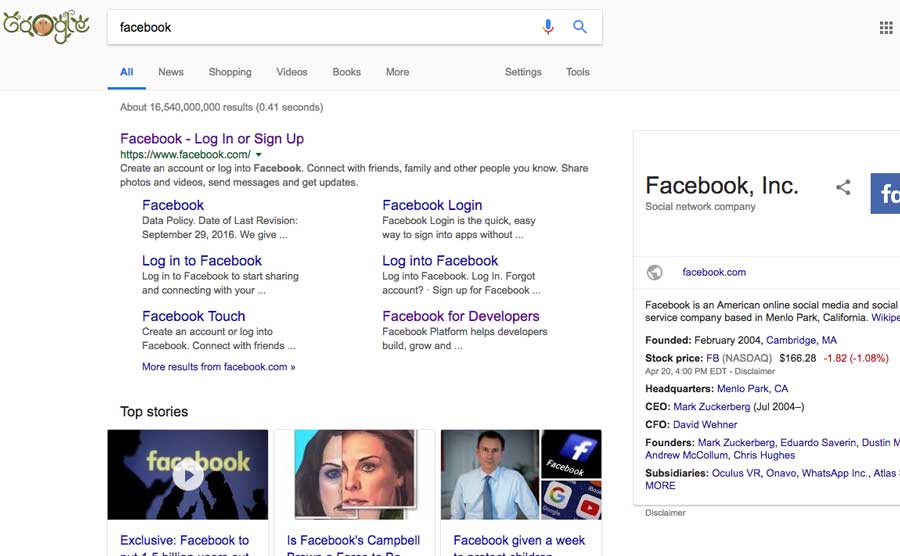Click founder 'Eduardo Saverin' link
This screenshot has height=556, width=900.
[818, 442]
